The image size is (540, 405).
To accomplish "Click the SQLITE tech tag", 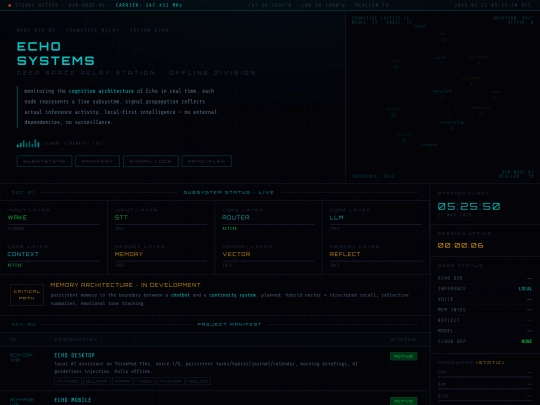I will pyautogui.click(x=198, y=381).
